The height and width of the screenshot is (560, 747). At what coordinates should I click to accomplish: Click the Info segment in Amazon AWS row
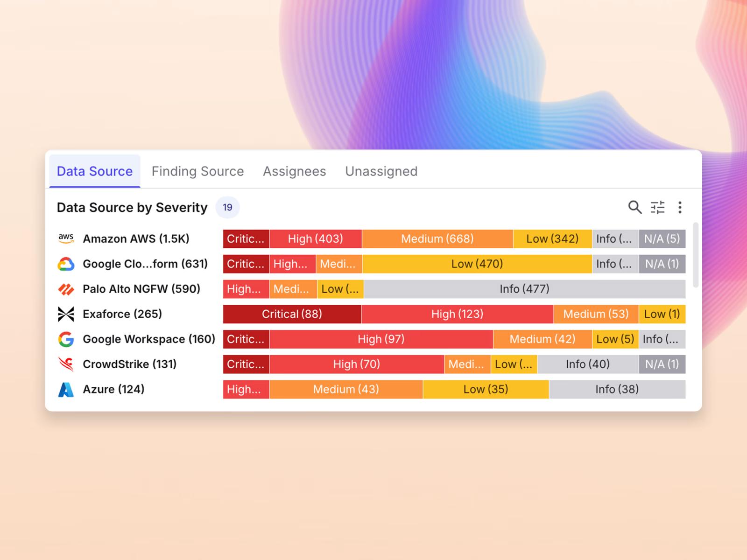tap(615, 238)
